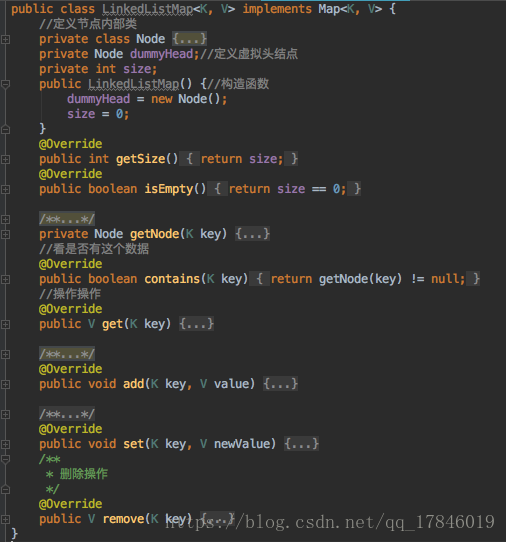
Task: Click the LinkedListMap() constructor name
Action: [x=133, y=84]
